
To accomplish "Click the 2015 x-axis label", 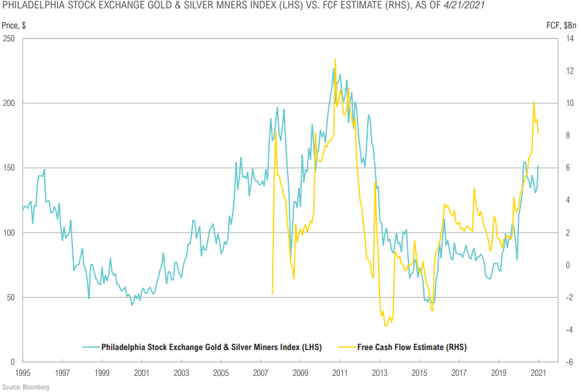I will tap(419, 373).
